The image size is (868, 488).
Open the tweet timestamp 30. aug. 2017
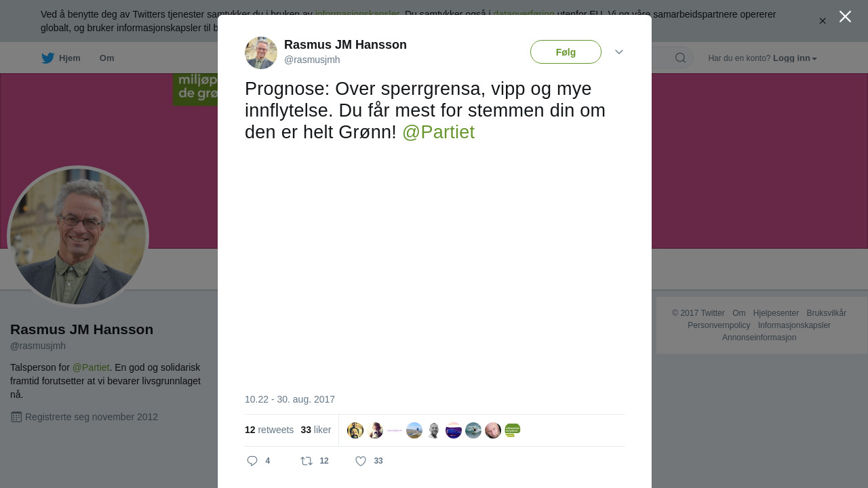290,399
